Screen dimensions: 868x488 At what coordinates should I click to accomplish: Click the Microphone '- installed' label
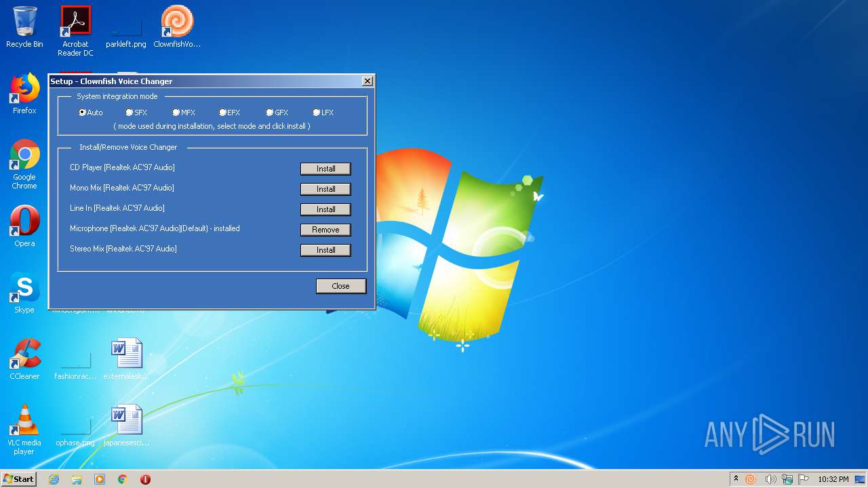point(155,228)
